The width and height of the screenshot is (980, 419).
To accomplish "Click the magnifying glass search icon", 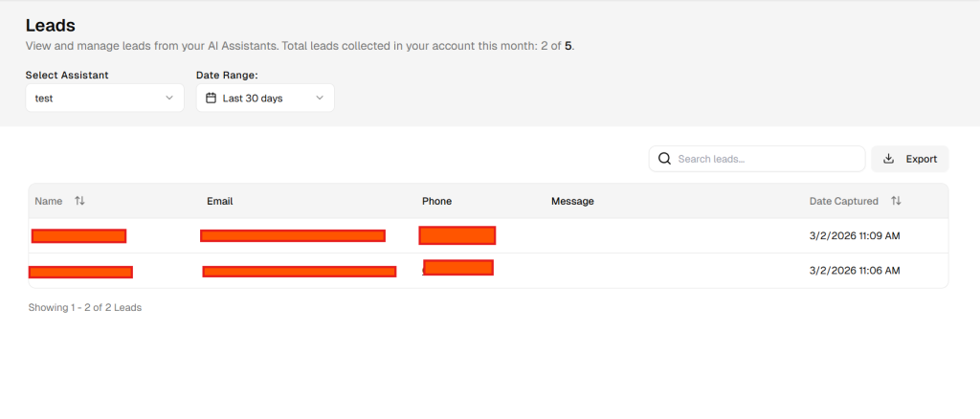I will (664, 159).
